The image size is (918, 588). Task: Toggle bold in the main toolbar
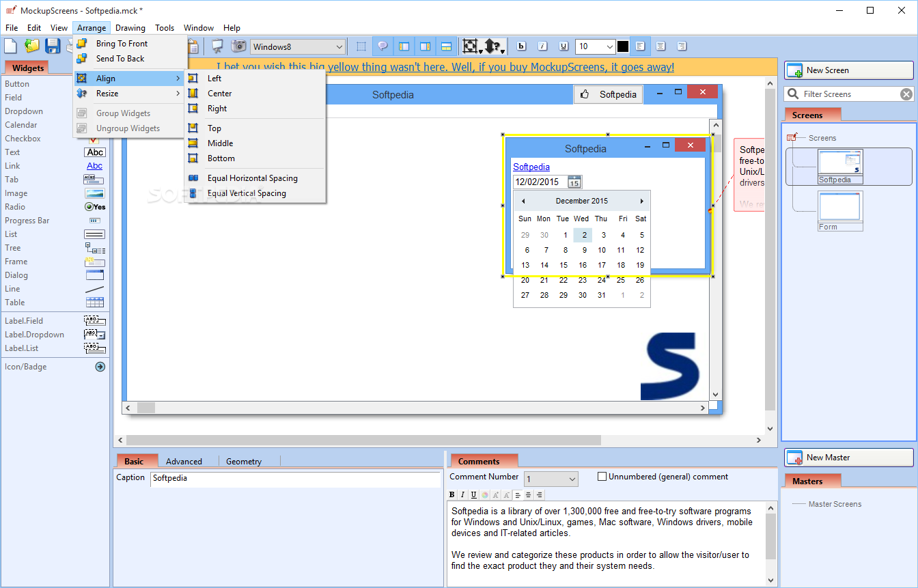tap(522, 46)
